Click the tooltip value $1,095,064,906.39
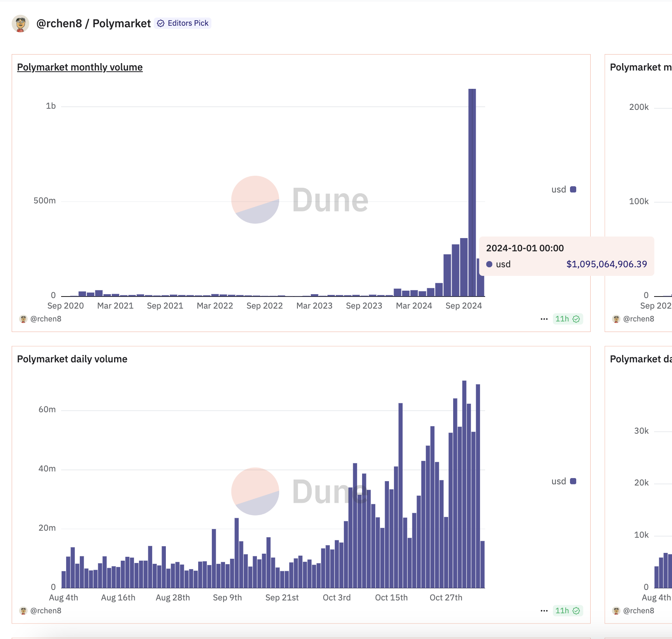This screenshot has width=672, height=639. (x=607, y=264)
